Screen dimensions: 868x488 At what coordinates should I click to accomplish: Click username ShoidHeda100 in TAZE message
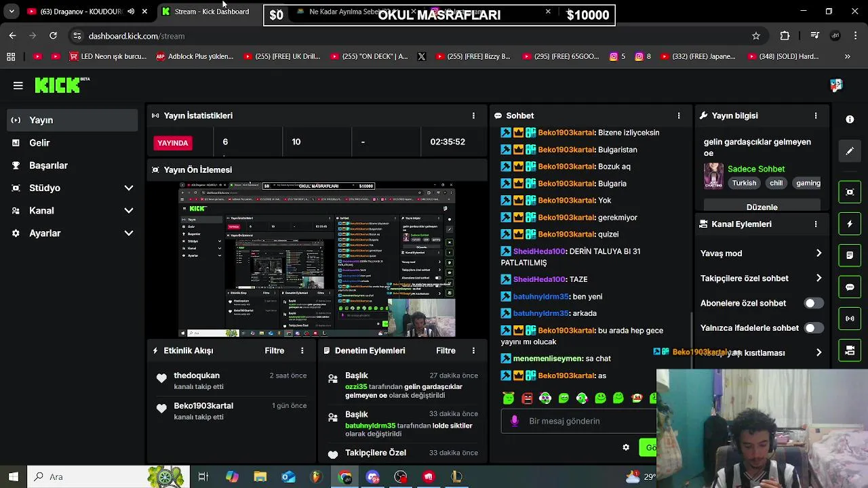tap(539, 279)
